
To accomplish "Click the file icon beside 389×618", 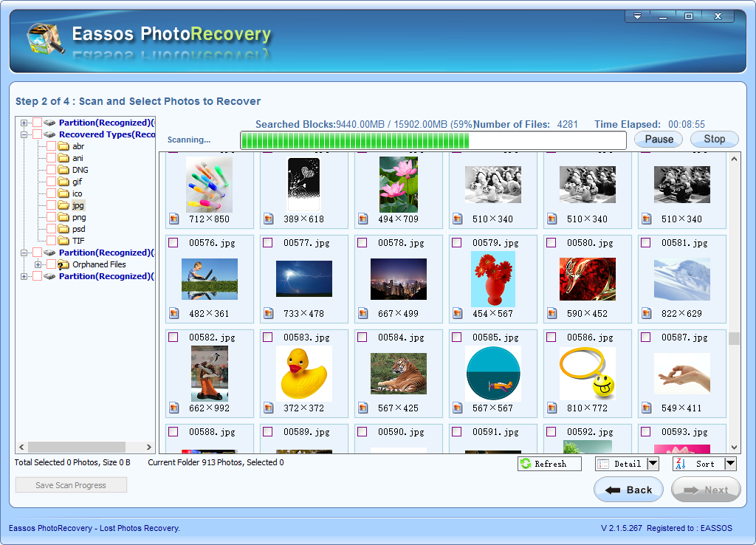I will tap(269, 219).
